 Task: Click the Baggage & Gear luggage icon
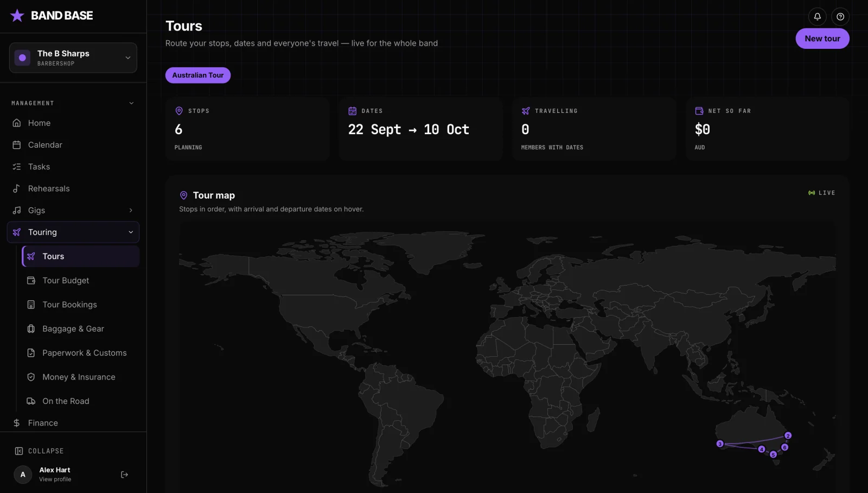pyautogui.click(x=31, y=328)
